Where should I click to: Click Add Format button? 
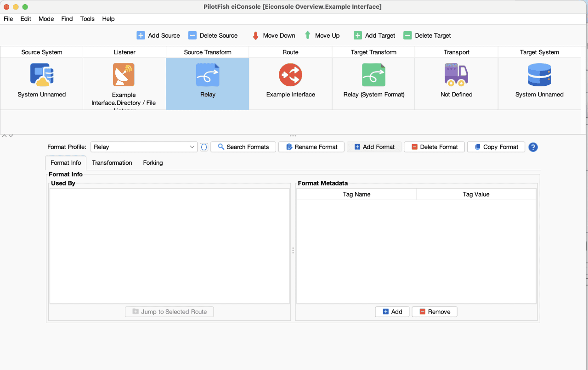click(x=374, y=147)
